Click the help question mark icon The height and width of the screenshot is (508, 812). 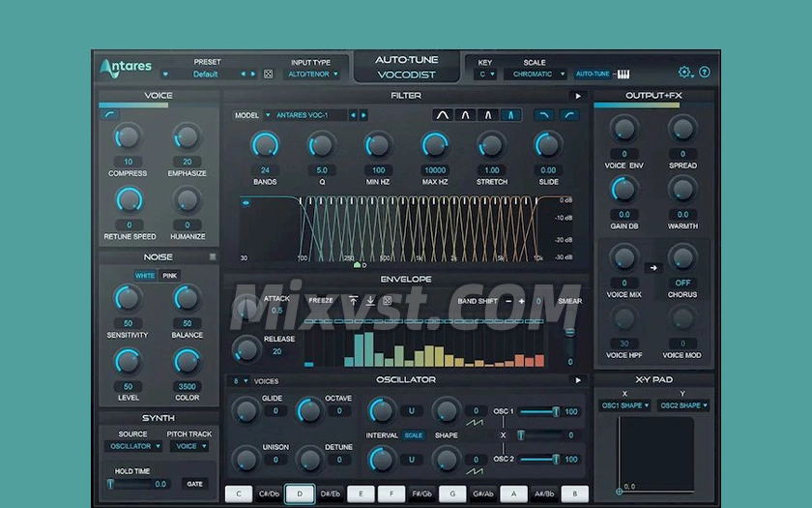click(705, 73)
